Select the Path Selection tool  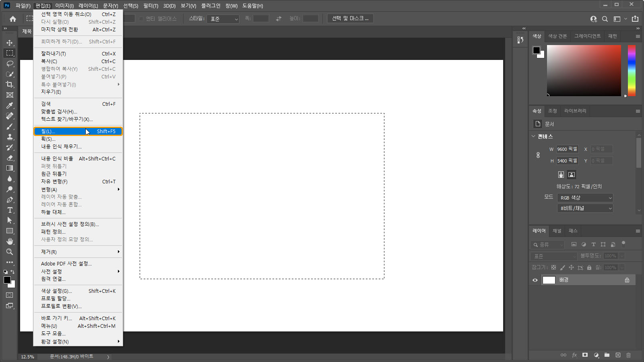click(10, 220)
